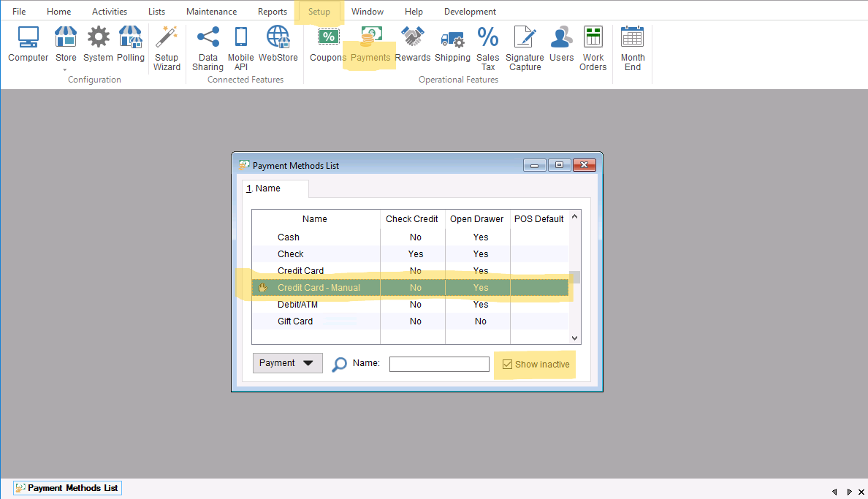Open the Maintenance menu
The width and height of the screenshot is (868, 499).
pos(211,12)
